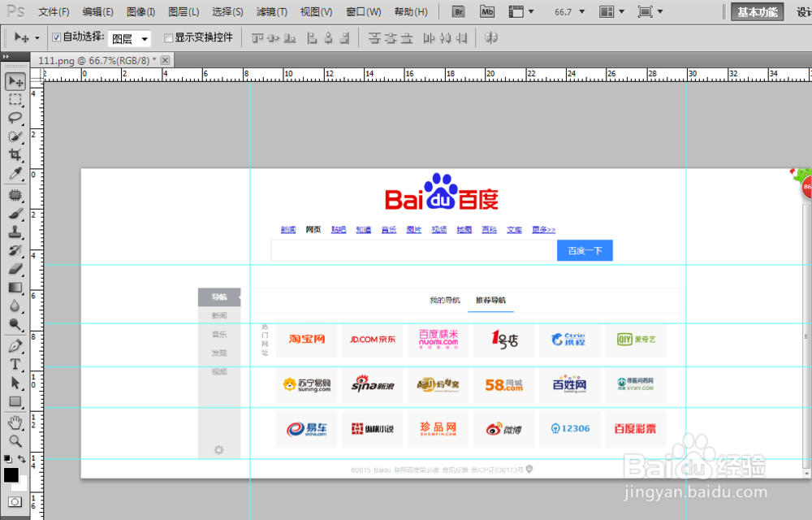Image resolution: width=812 pixels, height=520 pixels.
Task: Select the Gradient tool
Action: tap(15, 288)
